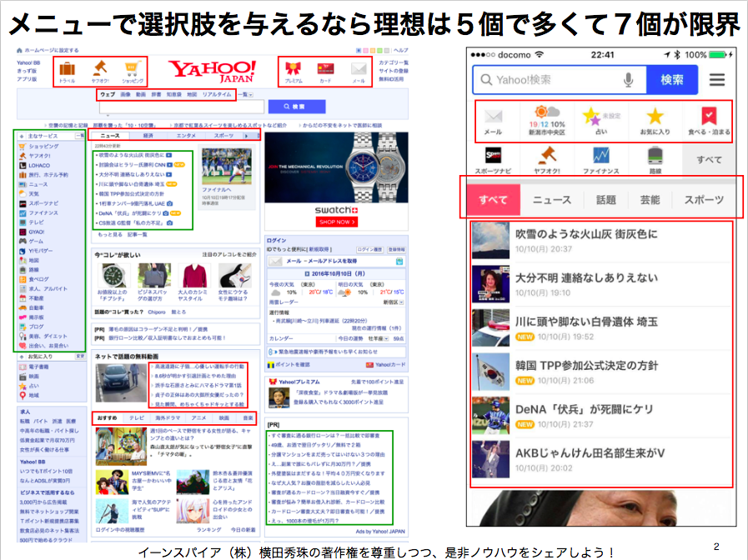Open mobile headline AKBじゃんけん田名部生来がV
The width and height of the screenshot is (748, 560).
click(x=590, y=453)
